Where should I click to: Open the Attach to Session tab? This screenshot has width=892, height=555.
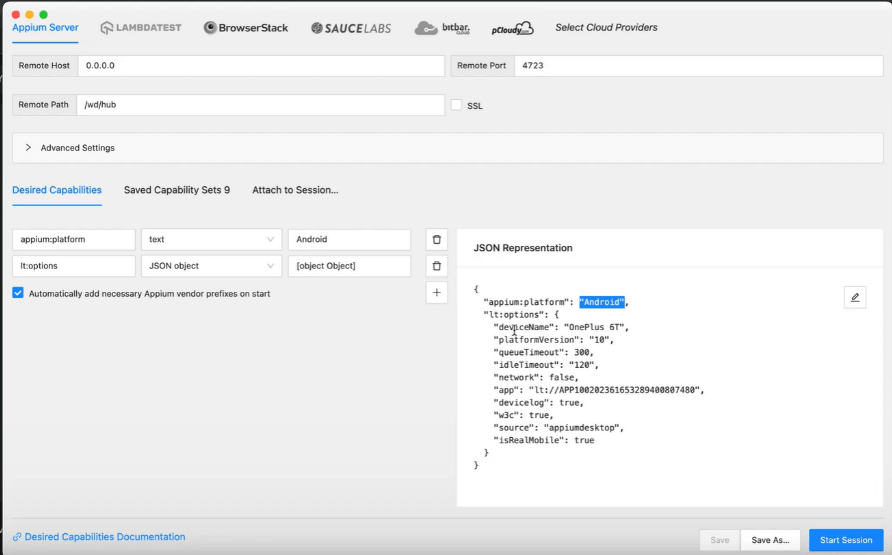click(295, 190)
